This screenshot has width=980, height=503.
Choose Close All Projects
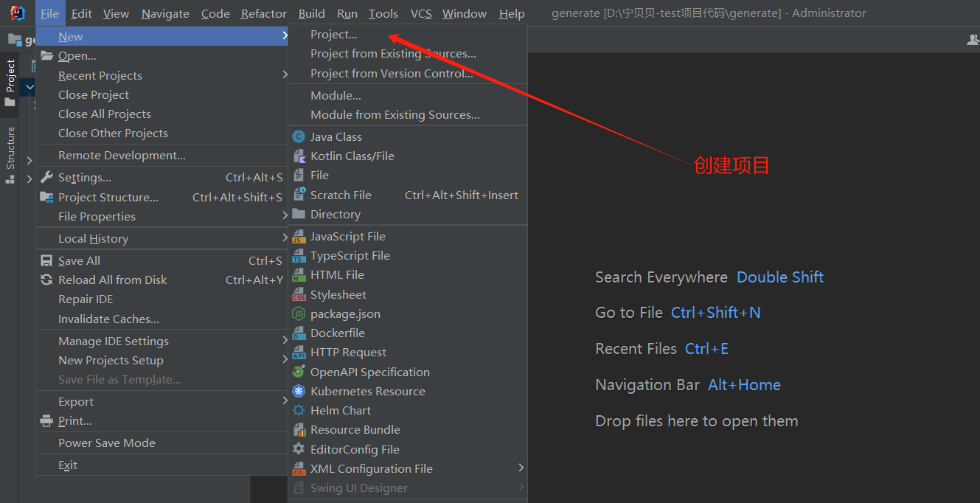click(161, 114)
